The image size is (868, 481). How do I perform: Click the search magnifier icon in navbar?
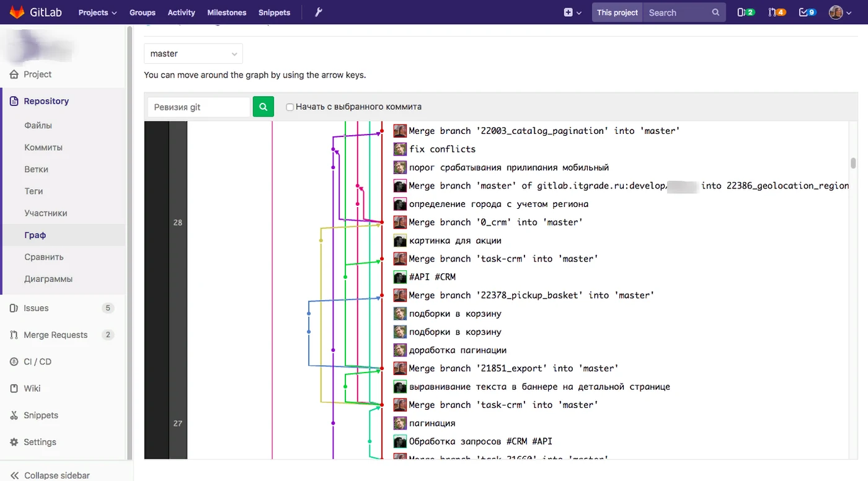tap(715, 12)
